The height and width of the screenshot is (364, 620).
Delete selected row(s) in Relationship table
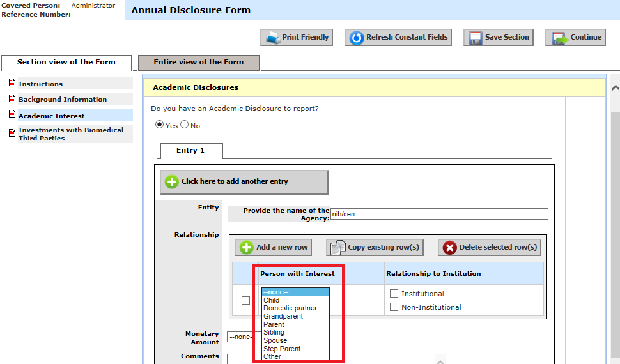click(x=490, y=247)
